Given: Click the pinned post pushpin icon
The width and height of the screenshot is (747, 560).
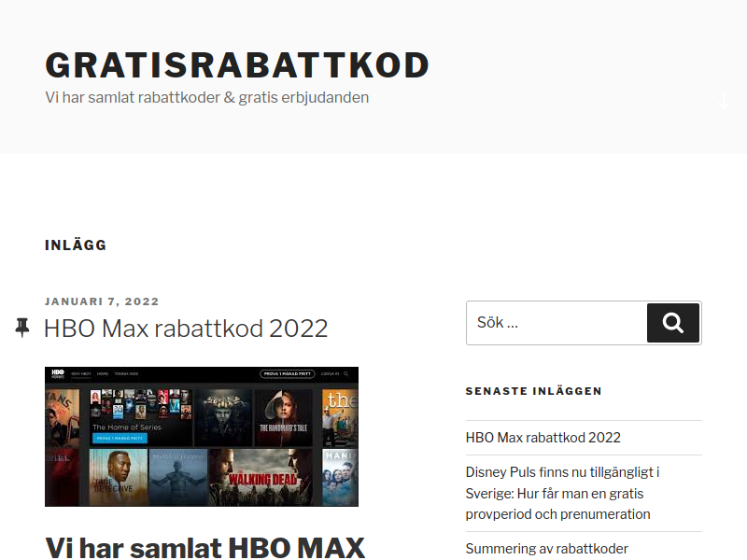Looking at the screenshot, I should point(21,328).
